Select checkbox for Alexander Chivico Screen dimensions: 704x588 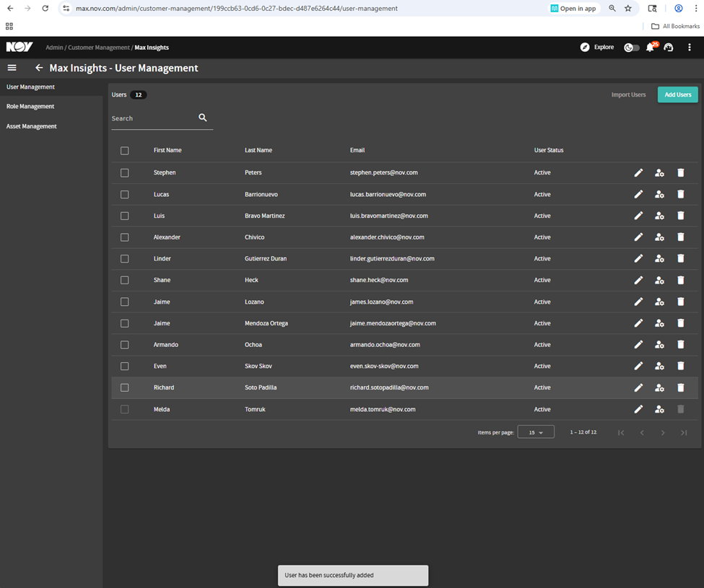pos(125,237)
